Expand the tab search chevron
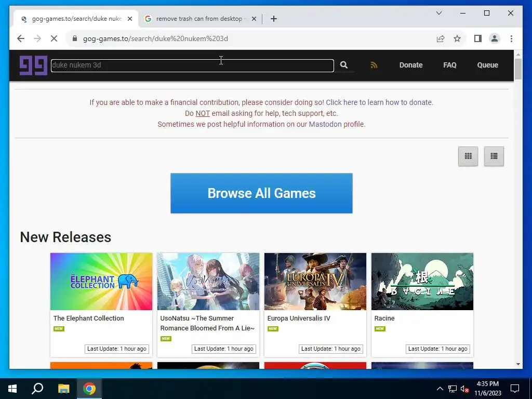The width and height of the screenshot is (532, 399). (438, 13)
